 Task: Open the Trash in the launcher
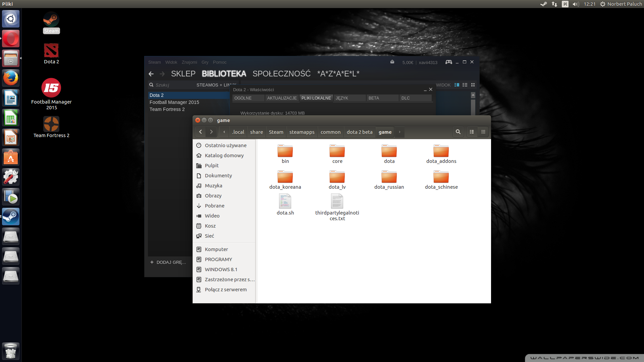click(11, 351)
